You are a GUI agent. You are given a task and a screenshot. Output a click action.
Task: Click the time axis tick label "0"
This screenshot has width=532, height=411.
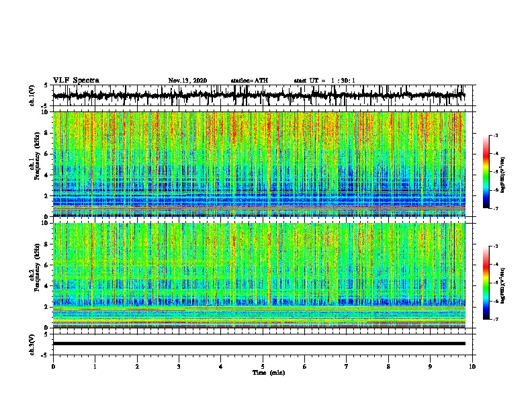point(53,366)
